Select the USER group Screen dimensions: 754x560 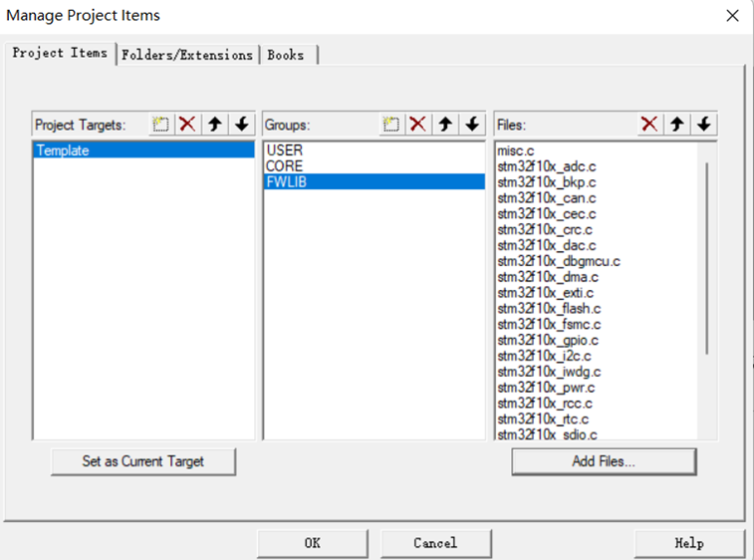point(375,150)
